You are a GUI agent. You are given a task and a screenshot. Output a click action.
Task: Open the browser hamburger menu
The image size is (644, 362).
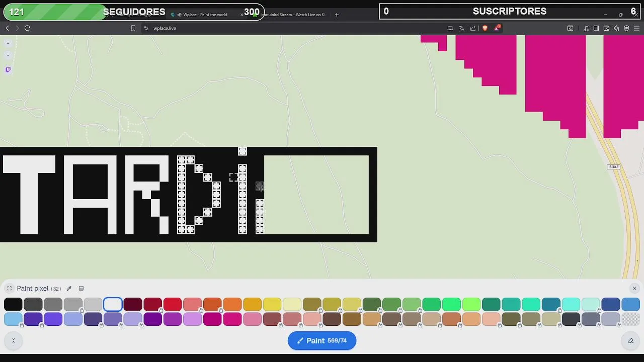(636, 28)
